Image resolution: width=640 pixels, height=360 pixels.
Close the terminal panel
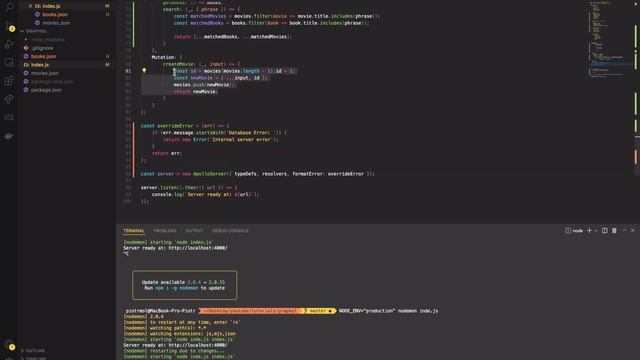(633, 231)
